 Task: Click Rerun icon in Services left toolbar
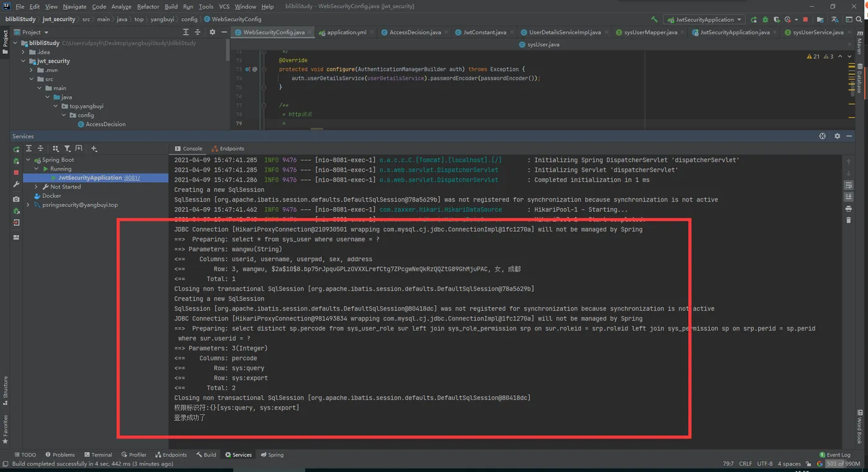[16, 149]
